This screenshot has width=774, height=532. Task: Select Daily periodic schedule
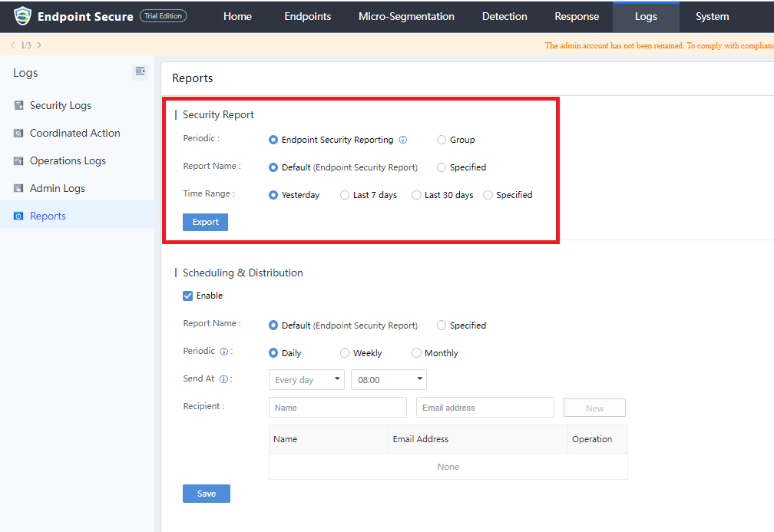pos(273,353)
